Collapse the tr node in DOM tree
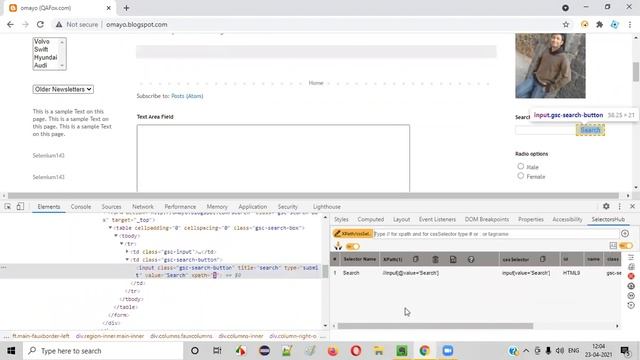Image resolution: width=640 pixels, height=360 pixels. [121, 244]
